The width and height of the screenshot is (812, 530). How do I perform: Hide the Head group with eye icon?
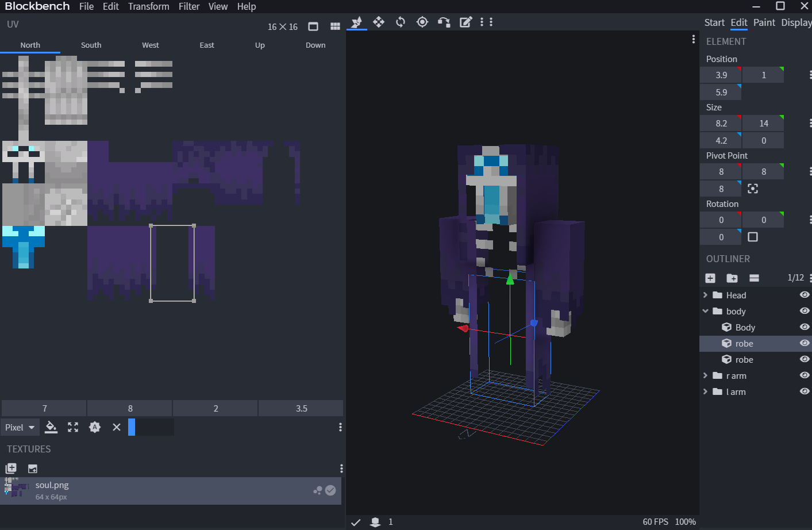pos(805,295)
